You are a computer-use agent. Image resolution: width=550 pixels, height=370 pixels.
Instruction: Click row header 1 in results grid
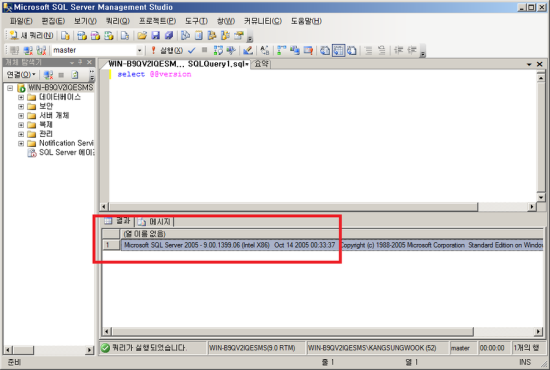click(x=111, y=245)
